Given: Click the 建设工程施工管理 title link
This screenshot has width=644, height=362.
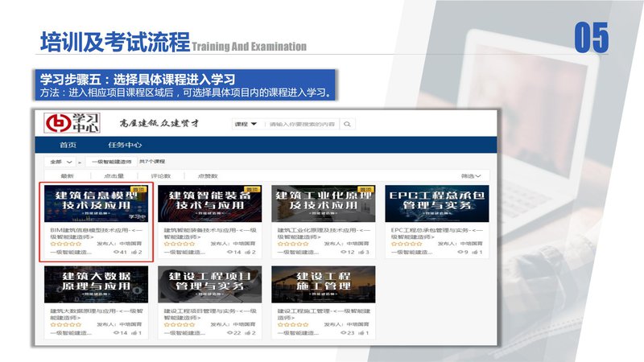Looking at the screenshot, I should click(324, 315).
